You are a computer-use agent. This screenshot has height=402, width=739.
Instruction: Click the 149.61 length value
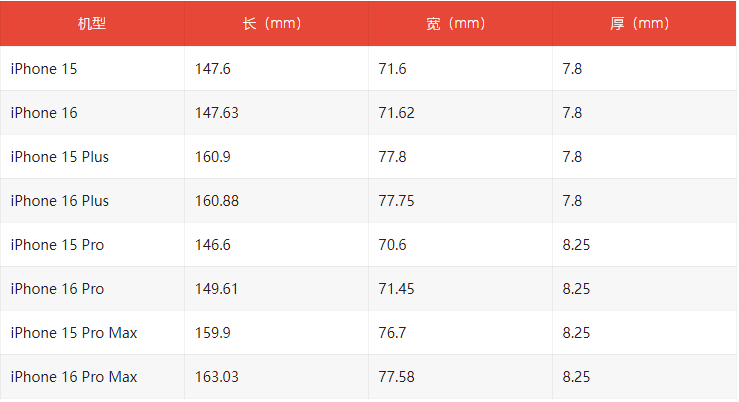[x=217, y=289]
